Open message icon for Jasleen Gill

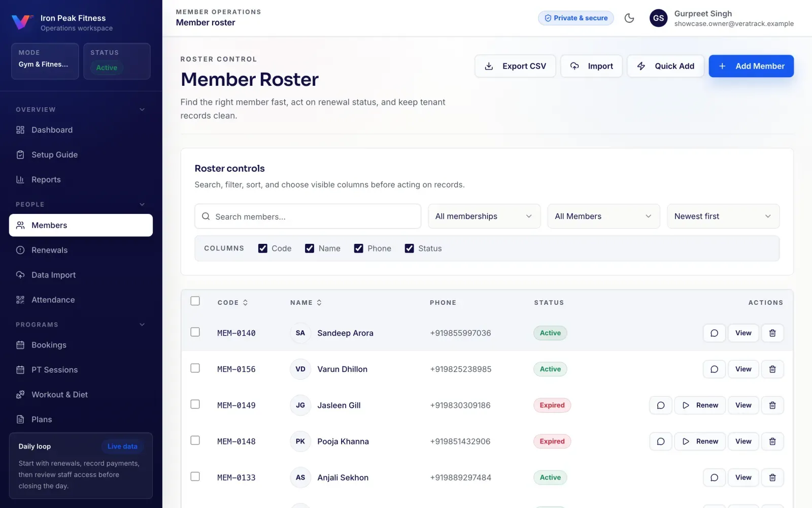(x=661, y=405)
